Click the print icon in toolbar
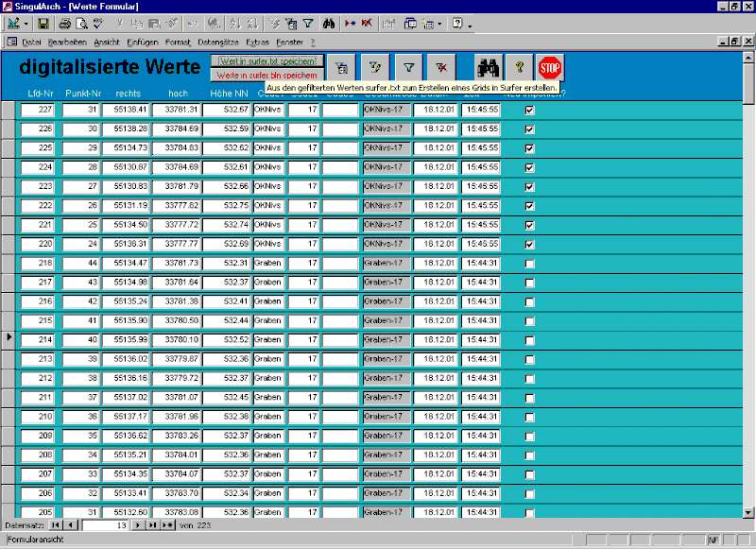 tap(64, 24)
